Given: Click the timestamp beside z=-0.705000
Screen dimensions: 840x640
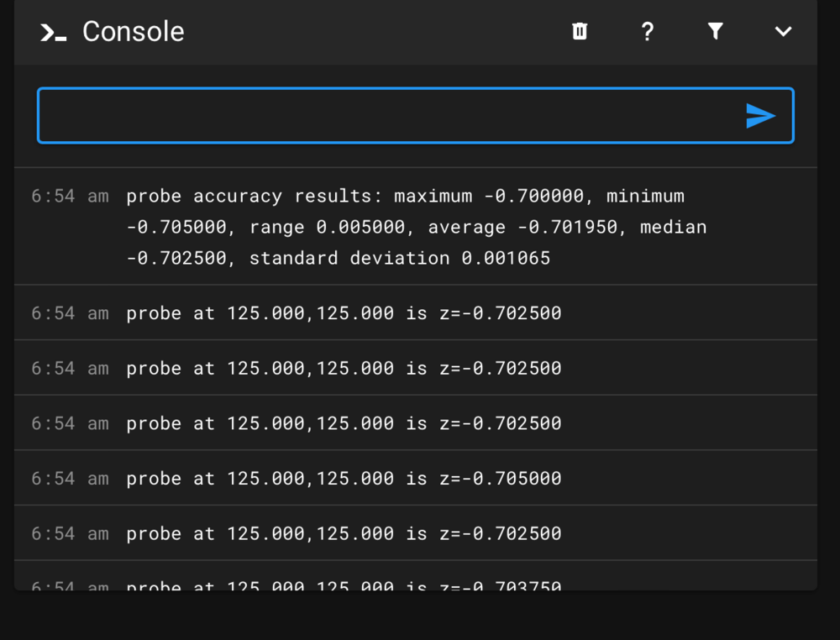Looking at the screenshot, I should [71, 478].
